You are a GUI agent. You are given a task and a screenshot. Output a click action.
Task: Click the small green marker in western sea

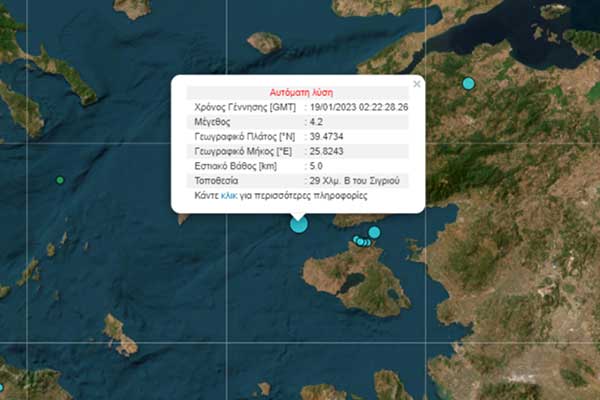click(x=60, y=180)
